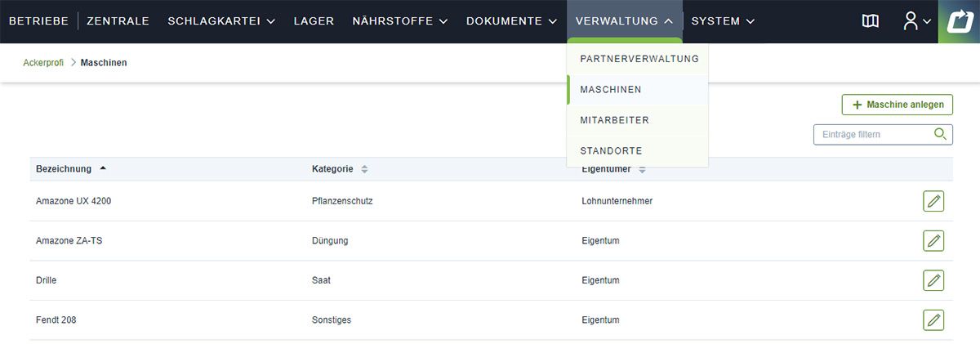The height and width of the screenshot is (344, 980).
Task: Select Partnerverwaltung from the menu
Action: 639,59
